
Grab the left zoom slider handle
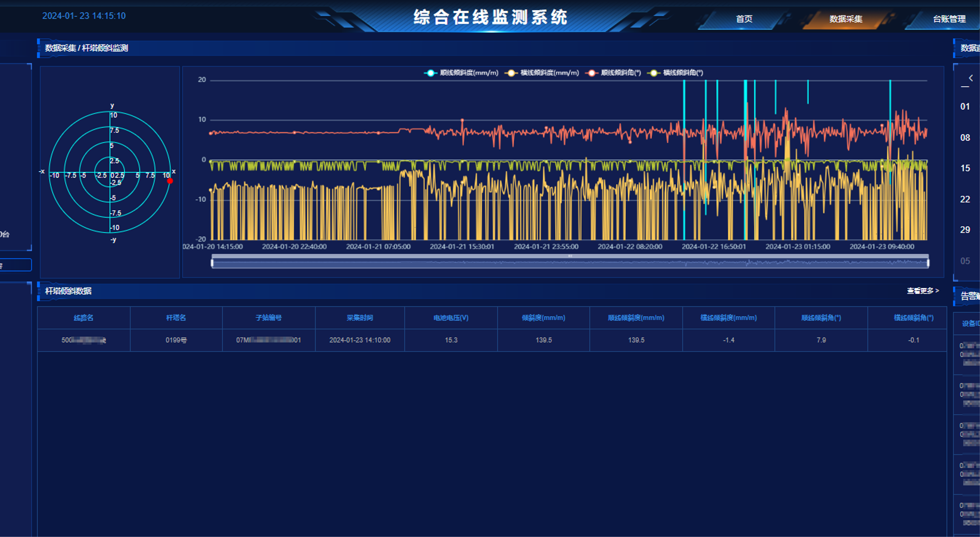click(x=212, y=263)
